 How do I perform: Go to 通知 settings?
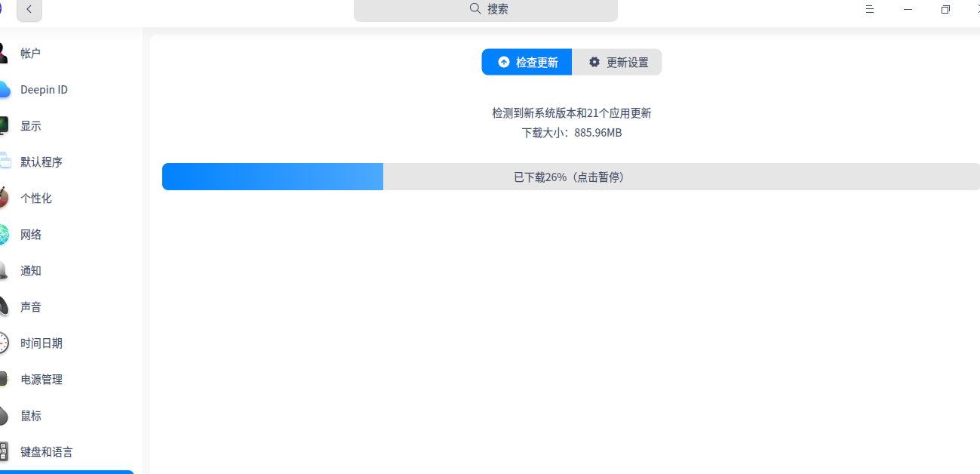[x=66, y=270]
